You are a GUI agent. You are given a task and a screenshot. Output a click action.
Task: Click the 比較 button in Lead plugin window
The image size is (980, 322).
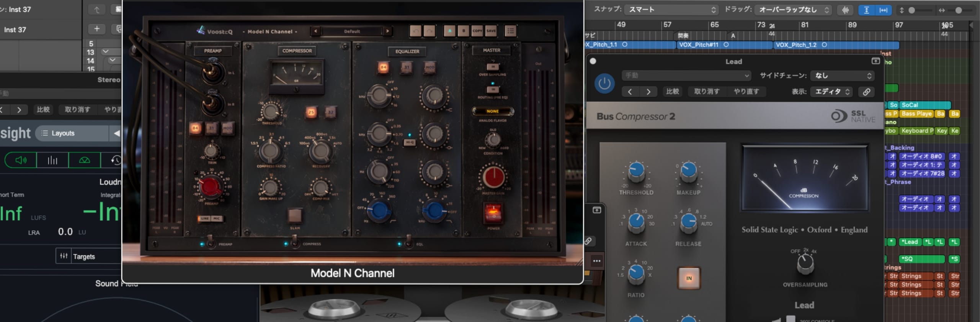click(672, 92)
